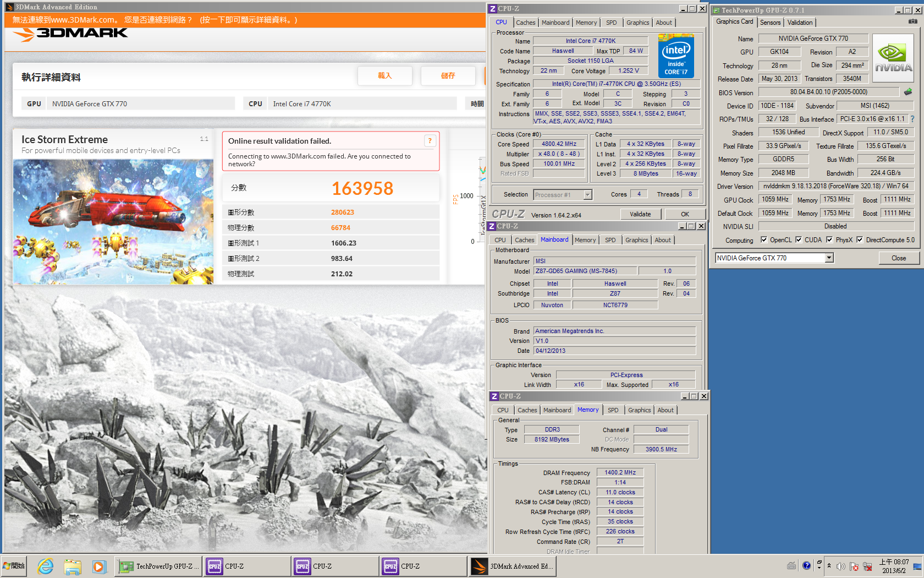Switch to TechPowerUp GPU-Z taskbar item
The width and height of the screenshot is (924, 578).
click(159, 566)
